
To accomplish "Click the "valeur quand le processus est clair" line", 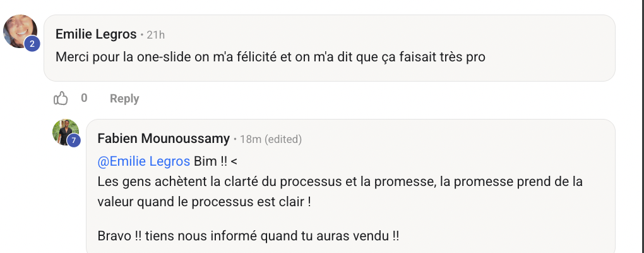I will [x=205, y=202].
